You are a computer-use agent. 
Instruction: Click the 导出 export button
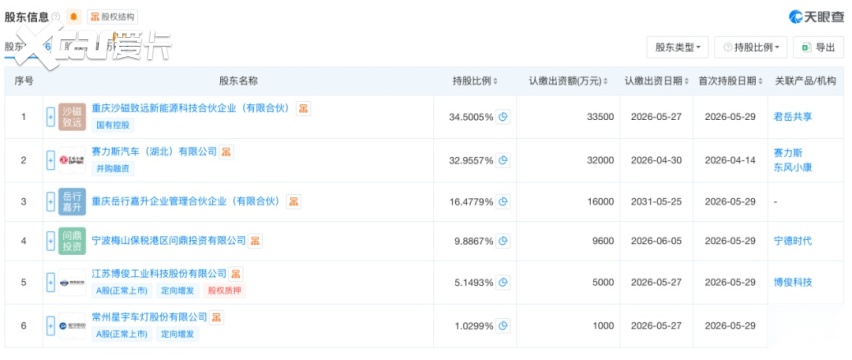point(818,47)
